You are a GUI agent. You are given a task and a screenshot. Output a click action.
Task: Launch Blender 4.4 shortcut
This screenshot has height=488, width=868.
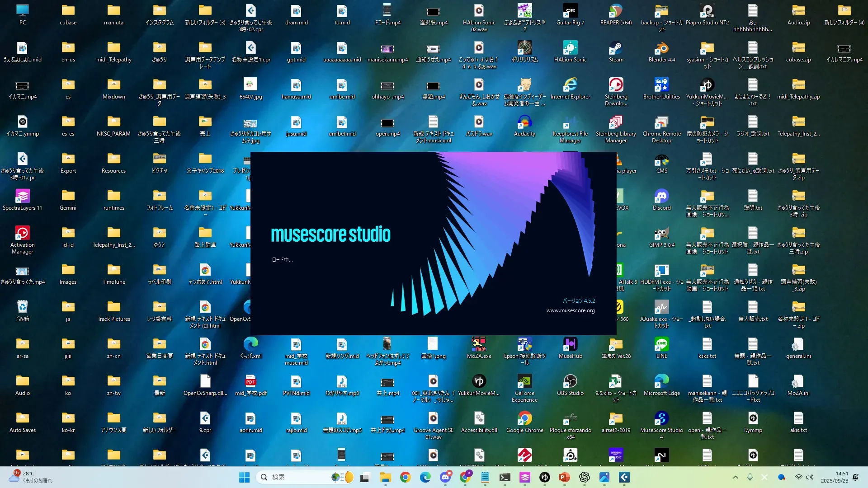point(661,49)
